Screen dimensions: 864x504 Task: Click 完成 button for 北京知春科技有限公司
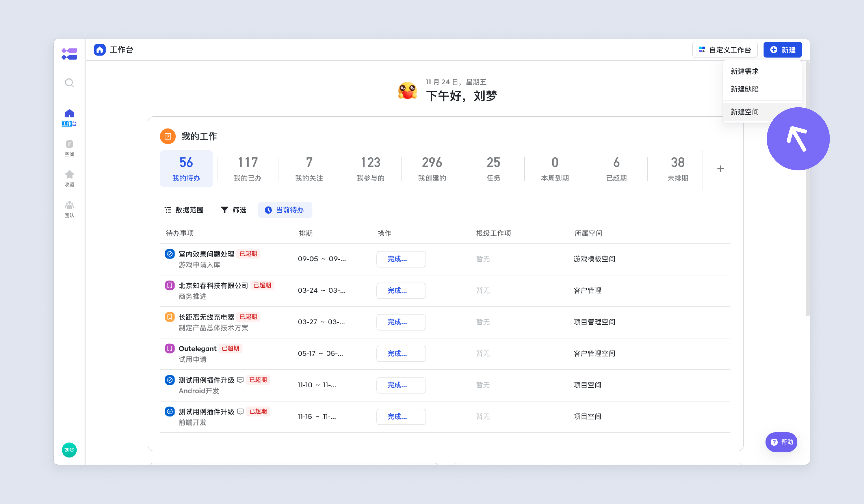(401, 290)
